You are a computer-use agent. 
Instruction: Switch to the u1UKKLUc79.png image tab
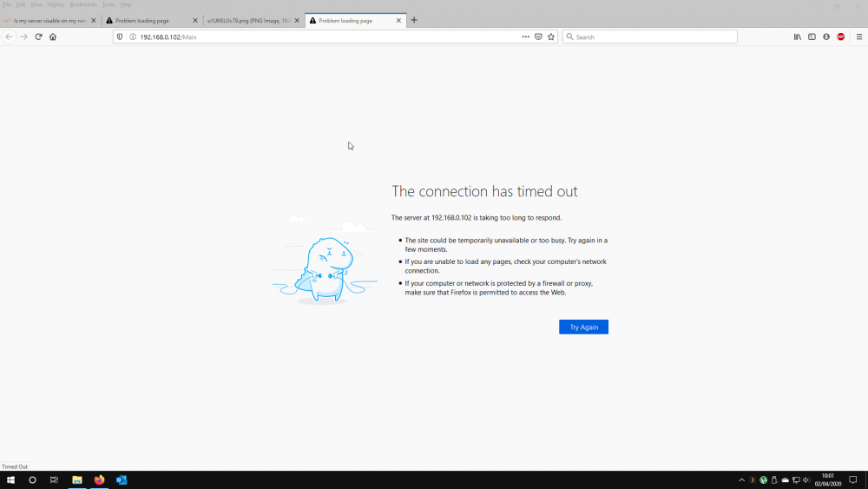[x=254, y=21]
